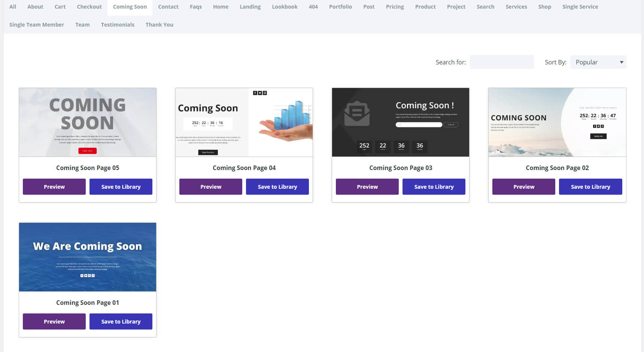The width and height of the screenshot is (644, 352).
Task: Open the Sort By Popular dropdown
Action: click(x=598, y=62)
